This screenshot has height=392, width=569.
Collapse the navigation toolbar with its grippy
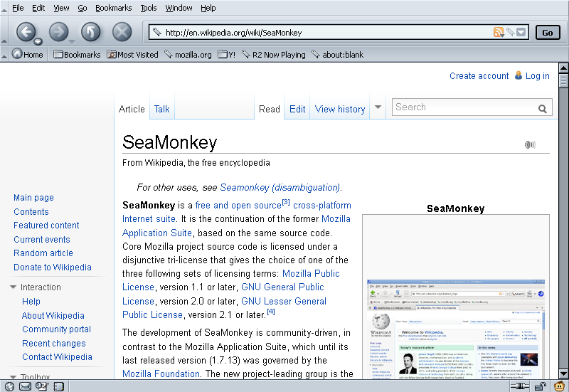tap(4, 31)
